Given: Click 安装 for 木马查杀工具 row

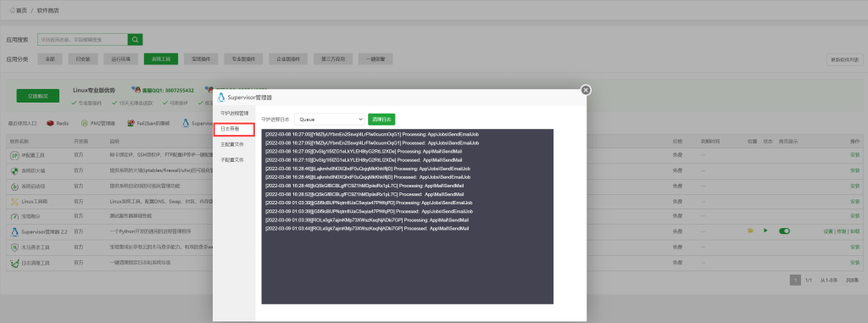Looking at the screenshot, I should point(854,247).
